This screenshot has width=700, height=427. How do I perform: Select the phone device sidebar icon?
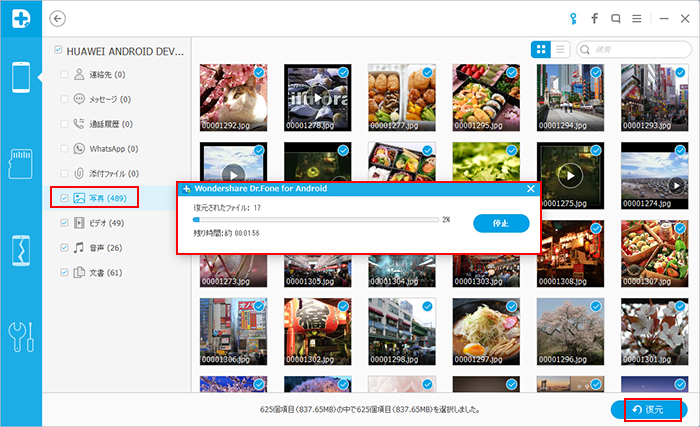tap(21, 76)
